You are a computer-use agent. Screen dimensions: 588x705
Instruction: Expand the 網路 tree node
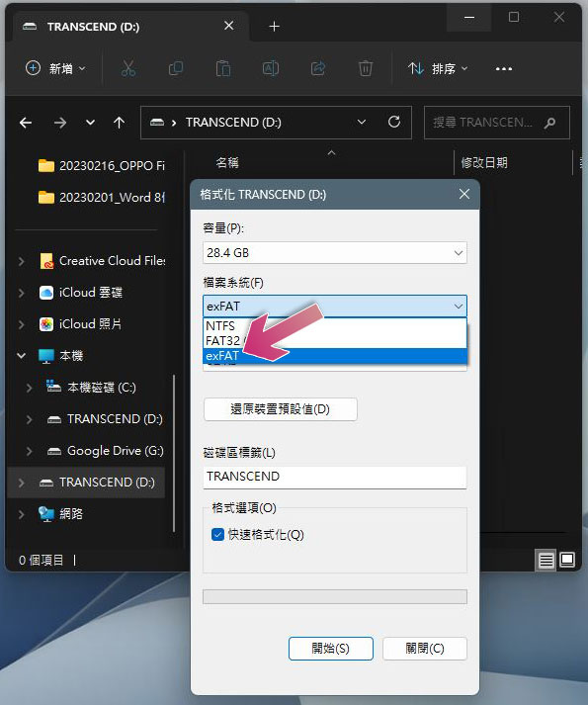click(21, 514)
